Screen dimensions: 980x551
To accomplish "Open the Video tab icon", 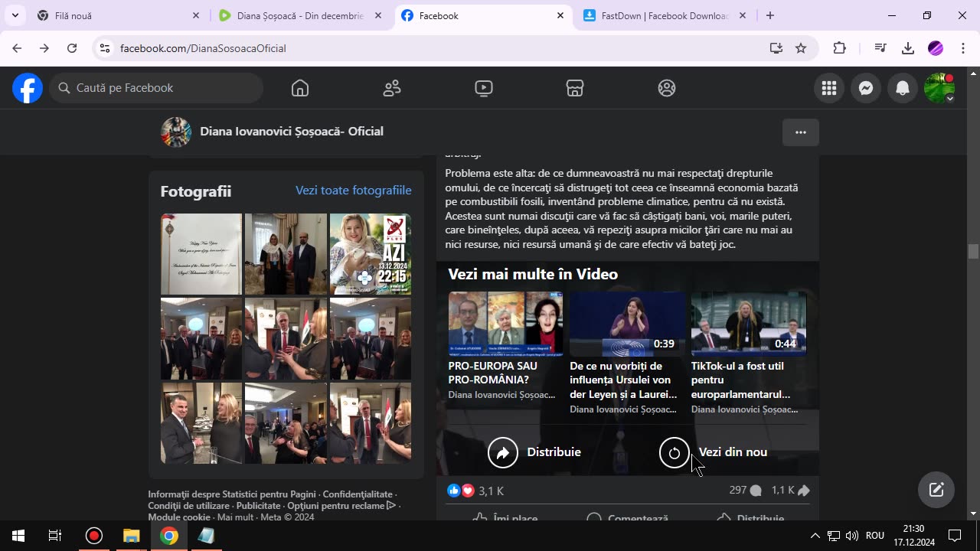I will coord(484,88).
